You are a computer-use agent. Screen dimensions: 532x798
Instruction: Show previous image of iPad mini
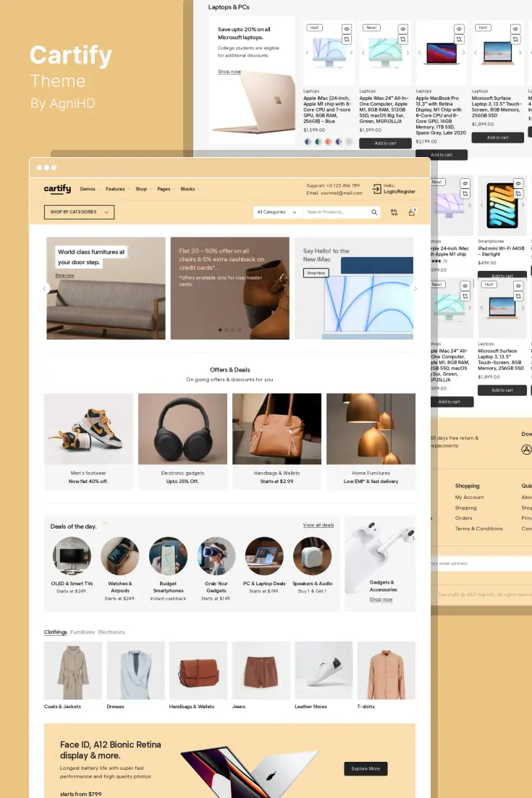[x=481, y=205]
